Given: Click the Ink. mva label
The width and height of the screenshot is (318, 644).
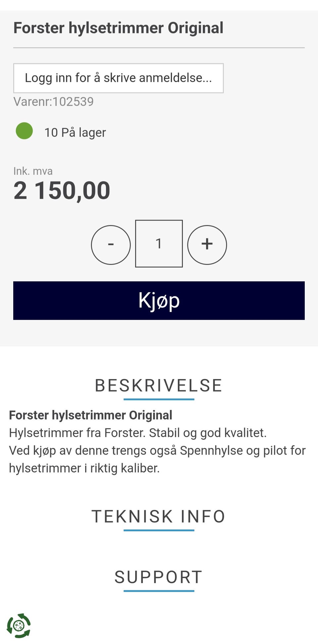Looking at the screenshot, I should [x=33, y=171].
